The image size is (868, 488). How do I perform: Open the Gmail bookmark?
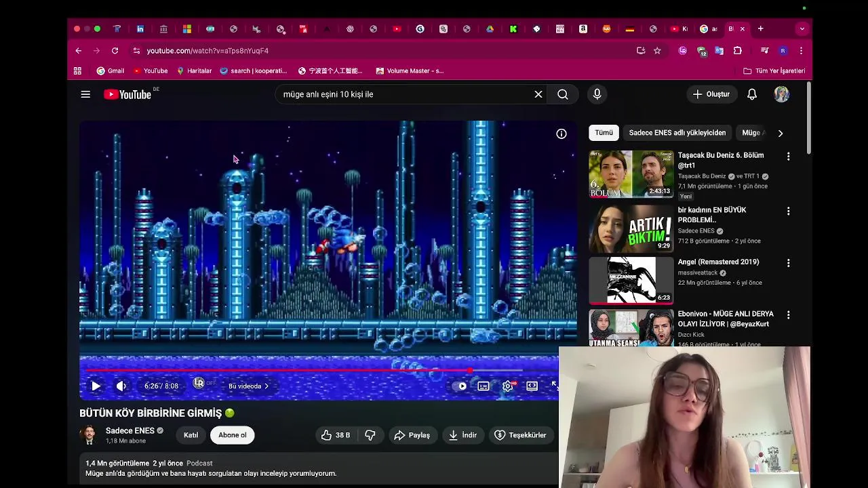(x=111, y=70)
